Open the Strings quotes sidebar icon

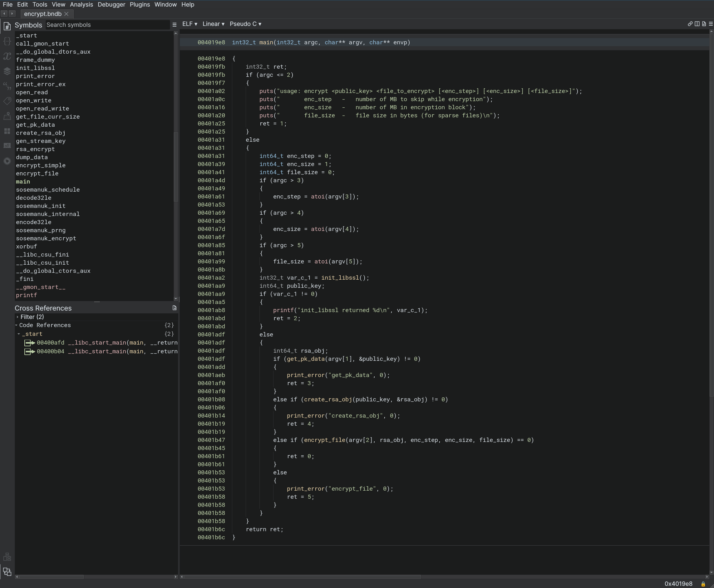coord(7,86)
